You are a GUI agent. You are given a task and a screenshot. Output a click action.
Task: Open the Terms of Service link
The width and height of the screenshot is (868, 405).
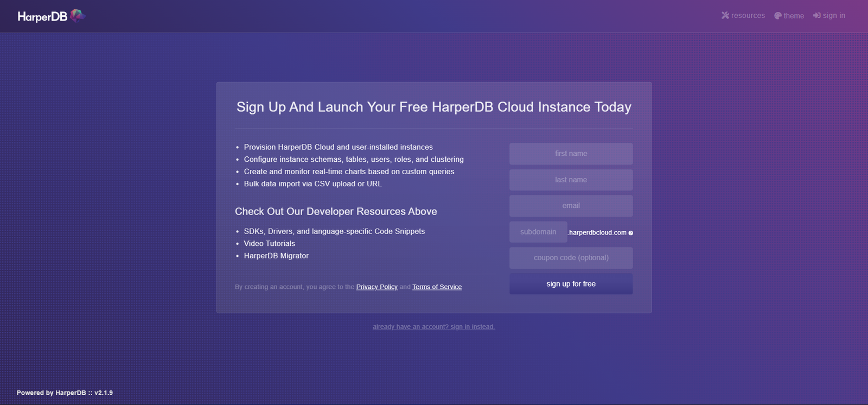coord(437,287)
